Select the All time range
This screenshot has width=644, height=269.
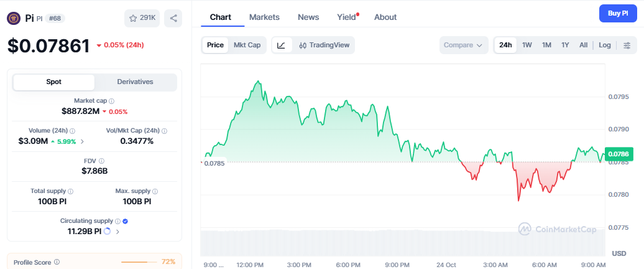pyautogui.click(x=583, y=45)
